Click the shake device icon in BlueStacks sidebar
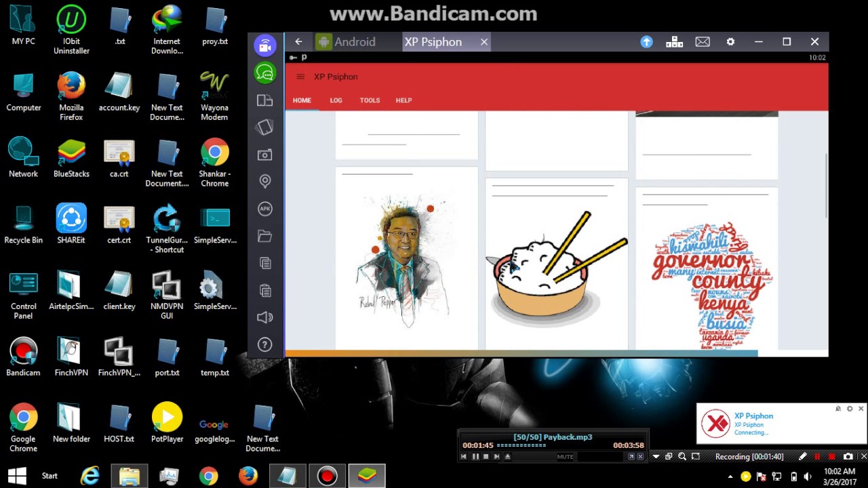 [x=264, y=127]
